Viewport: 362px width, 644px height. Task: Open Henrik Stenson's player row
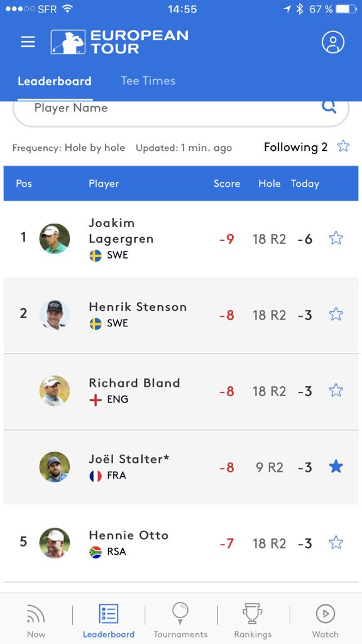(181, 315)
